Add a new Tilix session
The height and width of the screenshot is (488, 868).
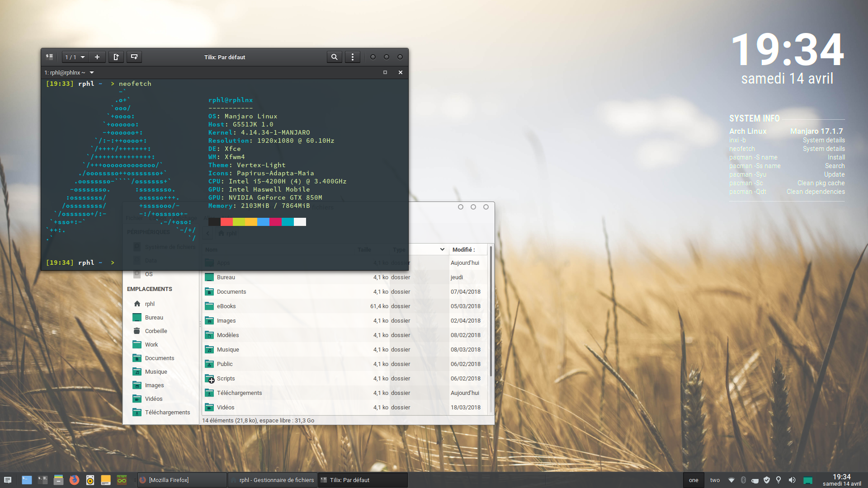[x=97, y=57]
